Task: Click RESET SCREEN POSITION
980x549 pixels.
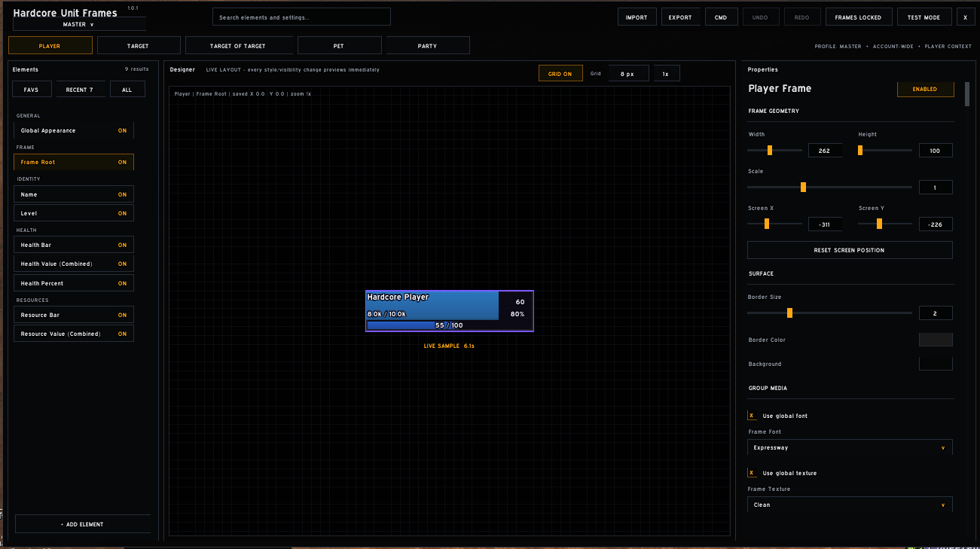Action: (850, 250)
